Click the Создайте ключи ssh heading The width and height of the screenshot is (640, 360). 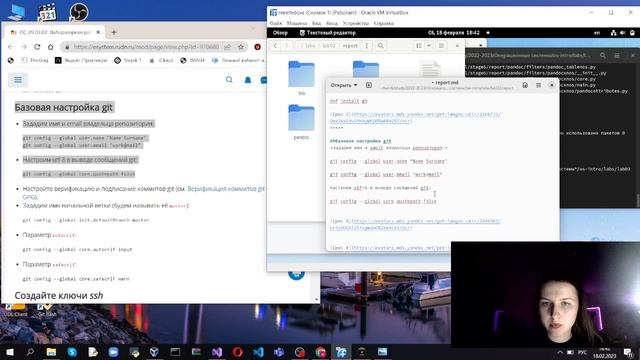(x=59, y=295)
